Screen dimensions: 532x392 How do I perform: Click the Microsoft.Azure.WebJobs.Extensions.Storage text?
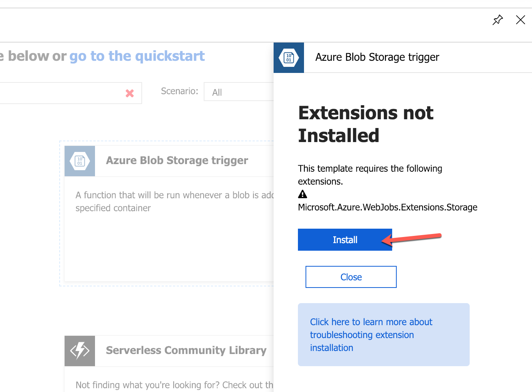tap(388, 207)
